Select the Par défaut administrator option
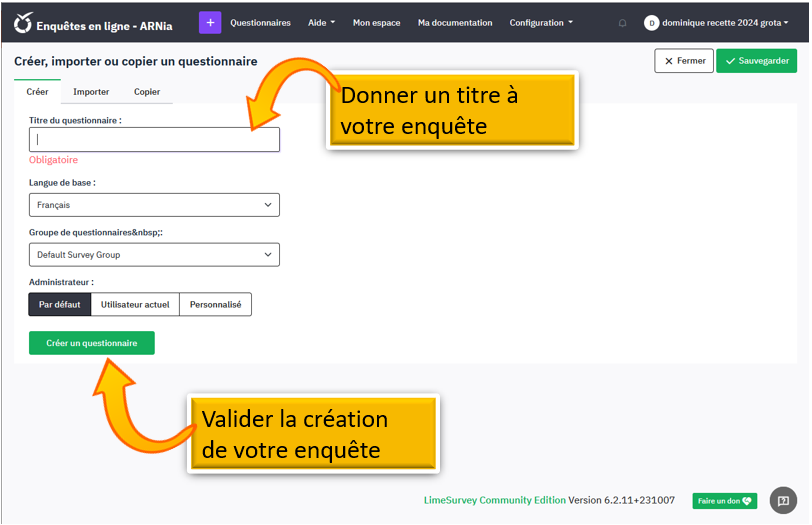 point(60,304)
